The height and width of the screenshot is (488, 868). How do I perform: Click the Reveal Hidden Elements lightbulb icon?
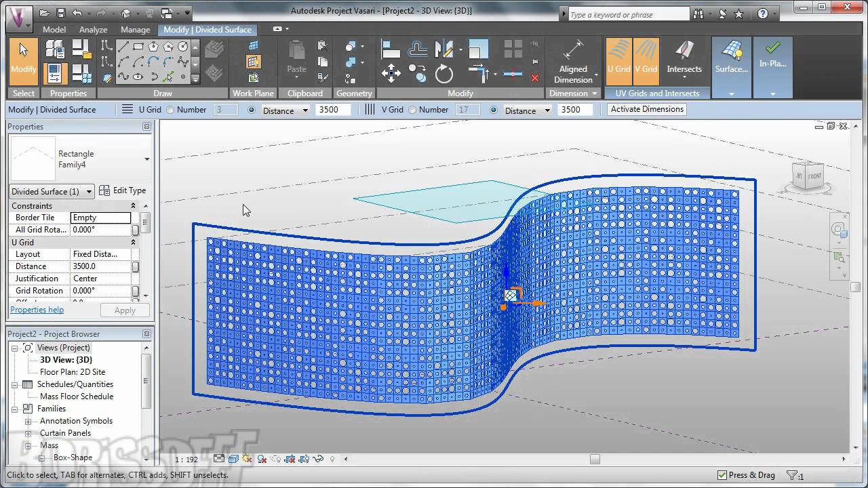(332, 459)
